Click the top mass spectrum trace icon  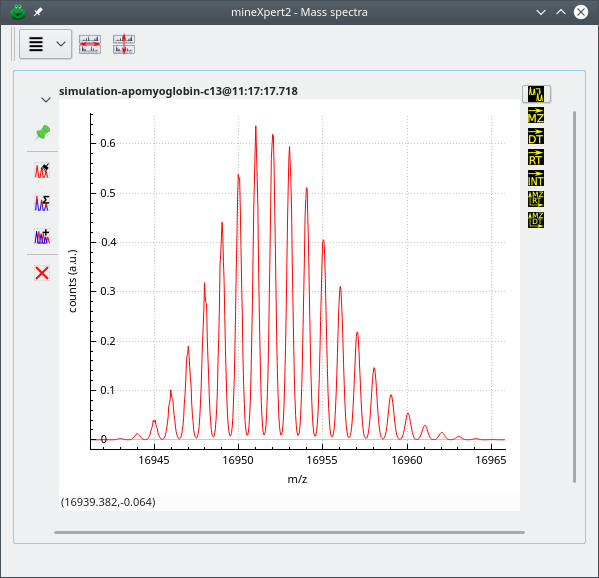536,94
